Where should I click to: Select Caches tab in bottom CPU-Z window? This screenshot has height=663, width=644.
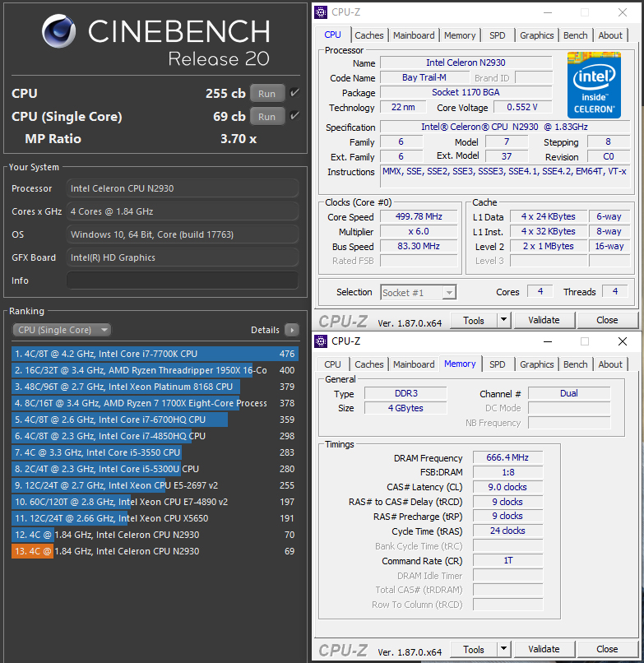tap(368, 364)
